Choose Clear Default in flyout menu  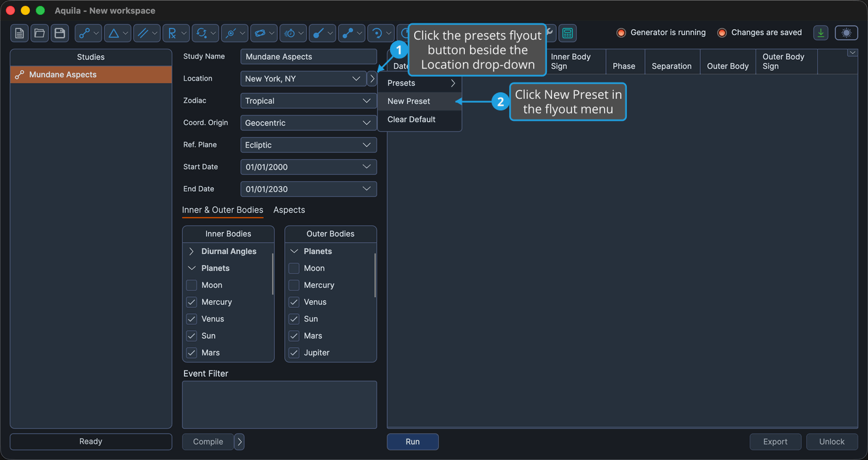point(420,120)
